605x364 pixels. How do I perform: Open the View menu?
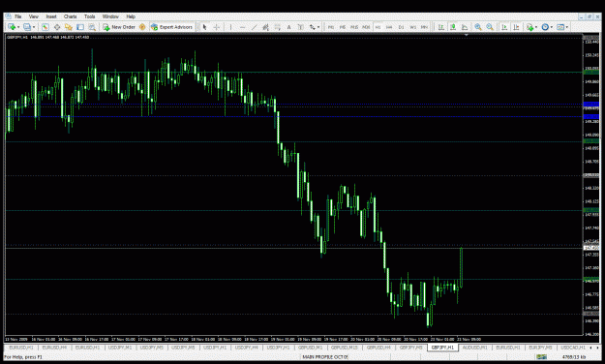(34, 16)
